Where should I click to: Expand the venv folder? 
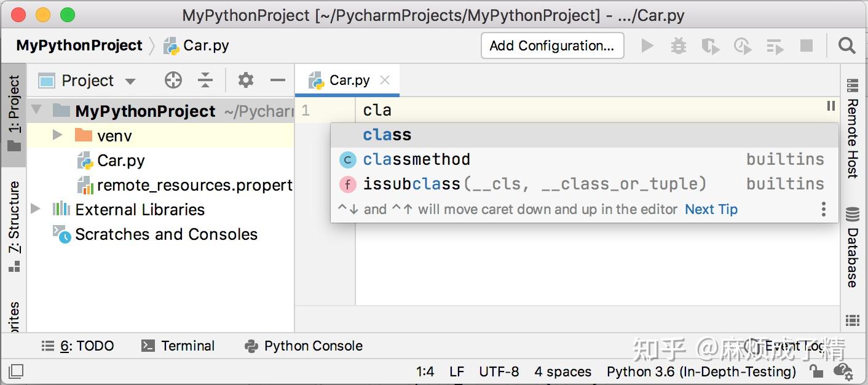57,135
